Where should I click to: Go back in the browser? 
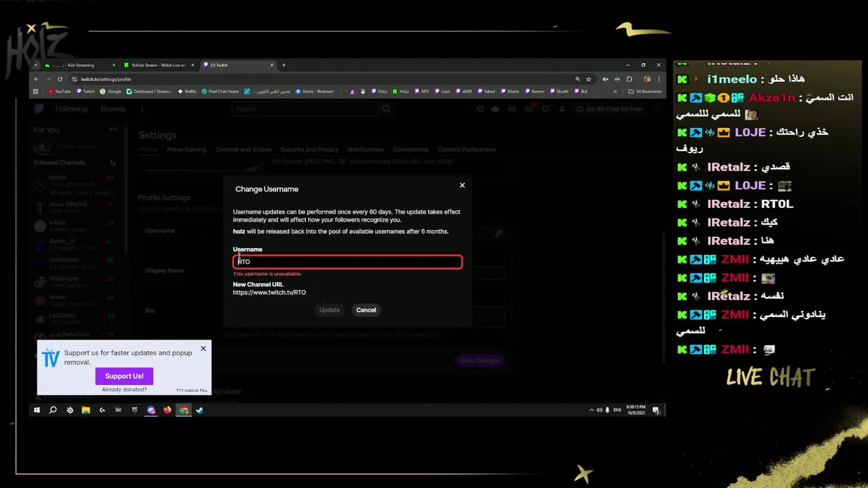[x=37, y=79]
